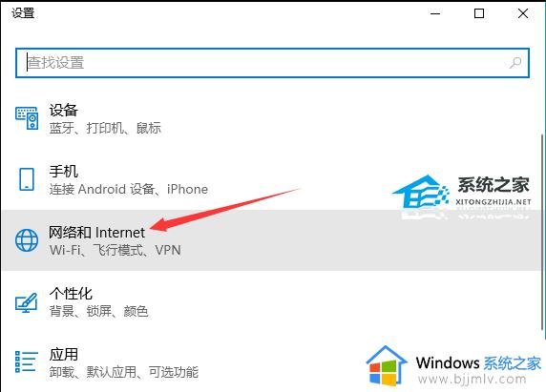Screen dimensions: 546x392
Task: Click the Wi-Fi、飞行模式、VPN description text
Action: coord(115,250)
